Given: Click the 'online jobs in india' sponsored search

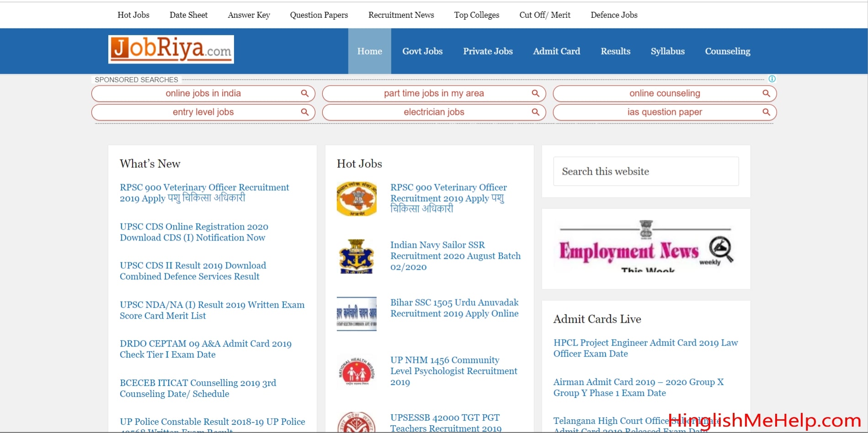Looking at the screenshot, I should tap(203, 93).
